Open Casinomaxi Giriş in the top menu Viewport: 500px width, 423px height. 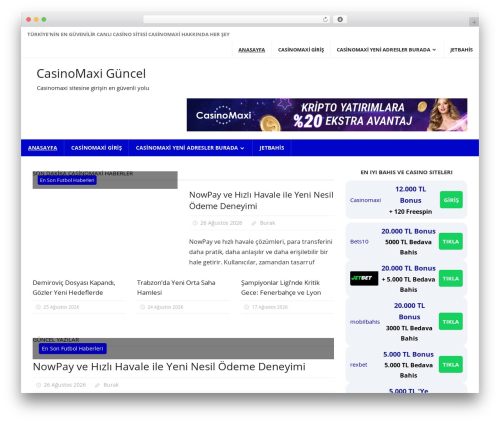click(301, 50)
